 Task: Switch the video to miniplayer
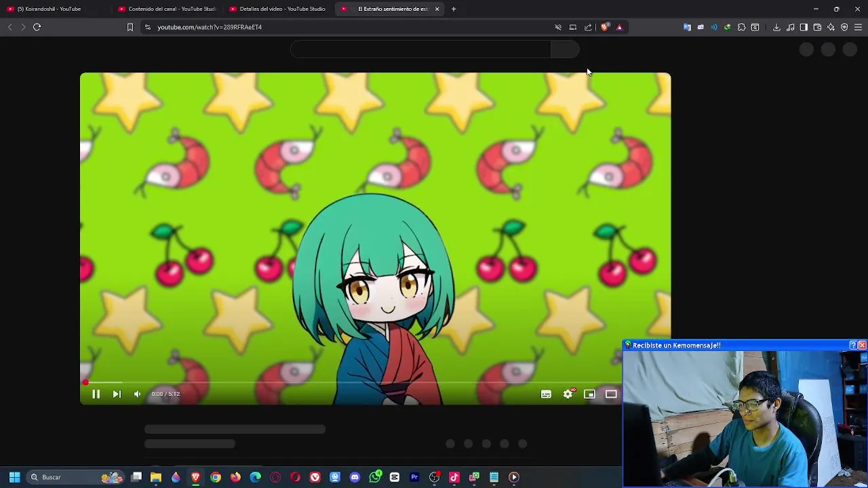tap(589, 394)
